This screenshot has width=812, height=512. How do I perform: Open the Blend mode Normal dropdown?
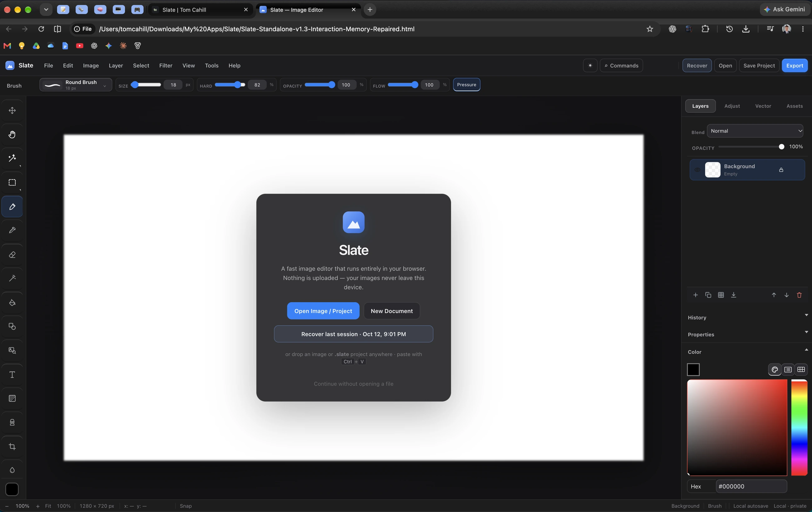755,131
